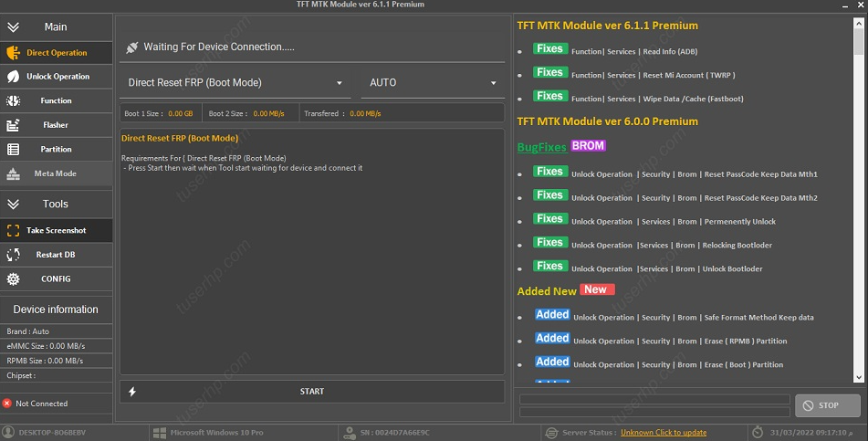The image size is (868, 441).
Task: Open the Partition section
Action: pyautogui.click(x=56, y=149)
